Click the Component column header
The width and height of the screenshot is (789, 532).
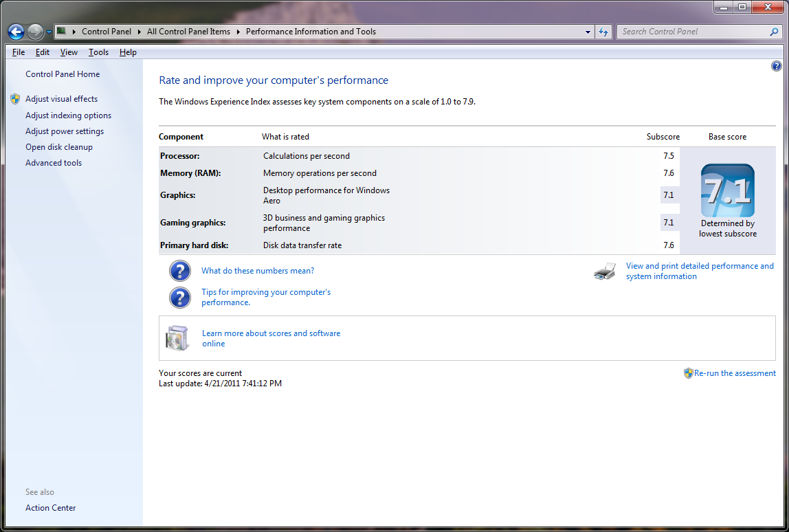181,137
